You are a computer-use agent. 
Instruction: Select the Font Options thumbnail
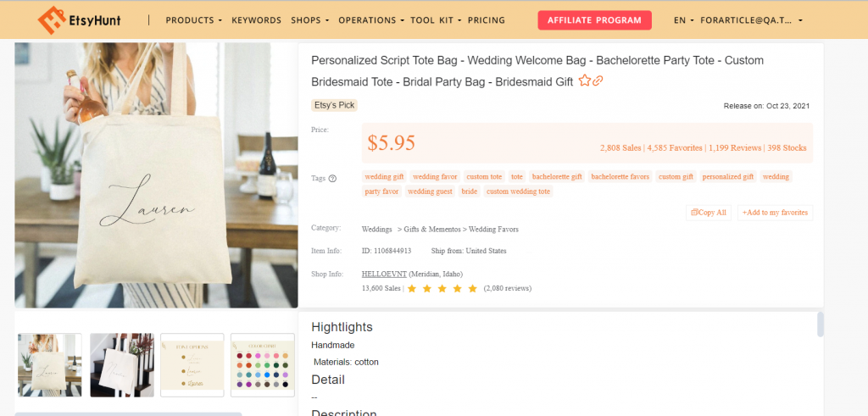pos(192,364)
